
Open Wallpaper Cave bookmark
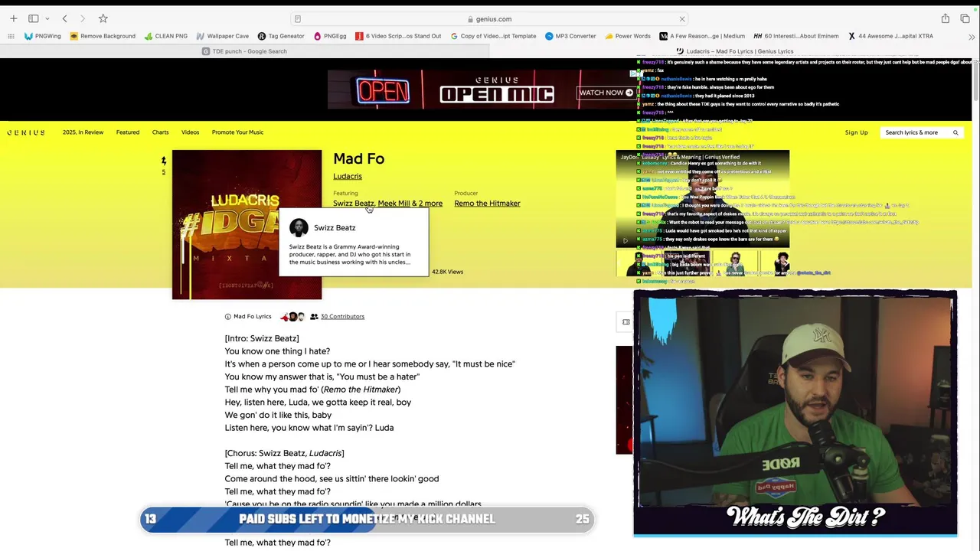pos(223,36)
